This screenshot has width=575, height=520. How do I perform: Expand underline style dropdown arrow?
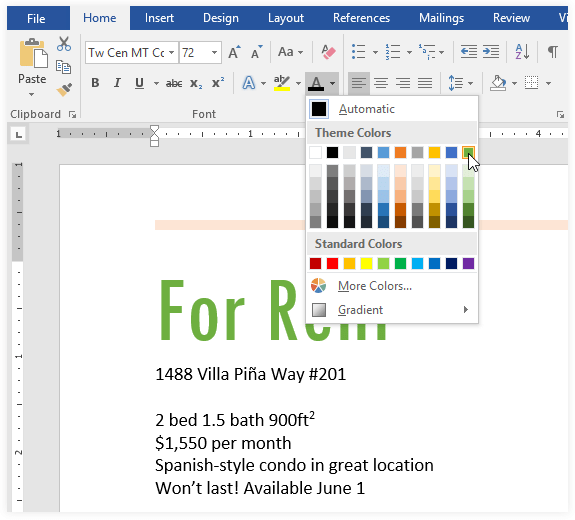pos(156,84)
